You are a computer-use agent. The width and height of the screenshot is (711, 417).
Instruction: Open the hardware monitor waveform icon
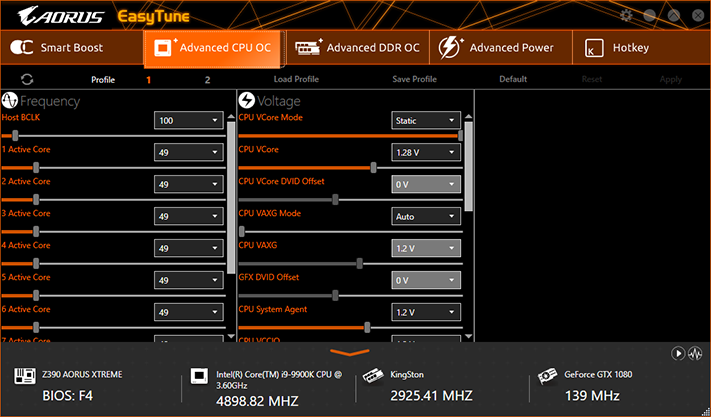point(695,353)
